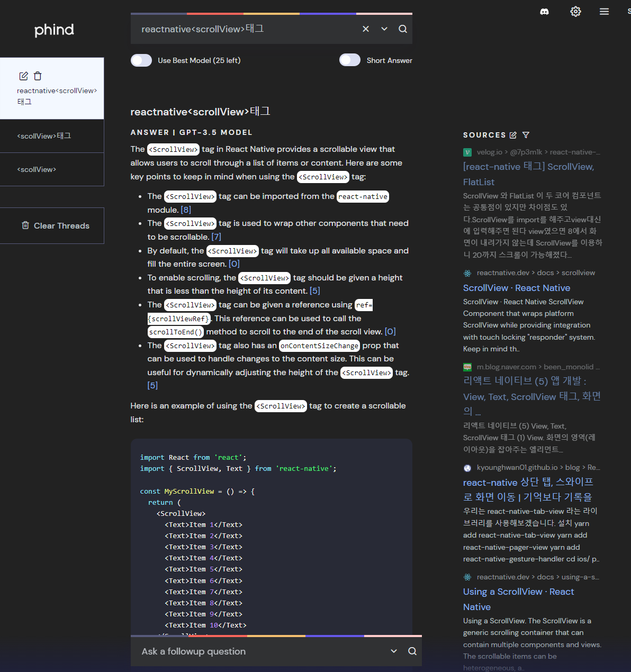Screen dimensions: 631x672
Task: Click Clear Threads button
Action: (x=52, y=225)
